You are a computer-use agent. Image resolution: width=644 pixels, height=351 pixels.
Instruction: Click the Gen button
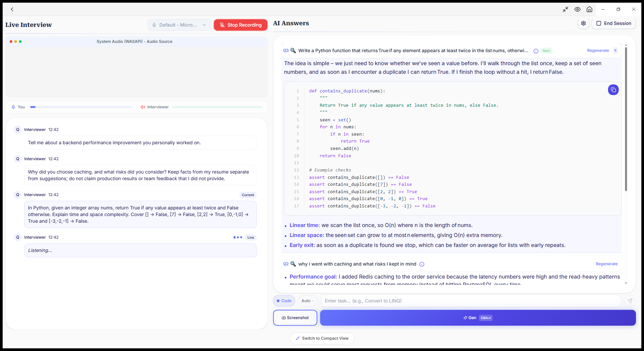click(478, 318)
